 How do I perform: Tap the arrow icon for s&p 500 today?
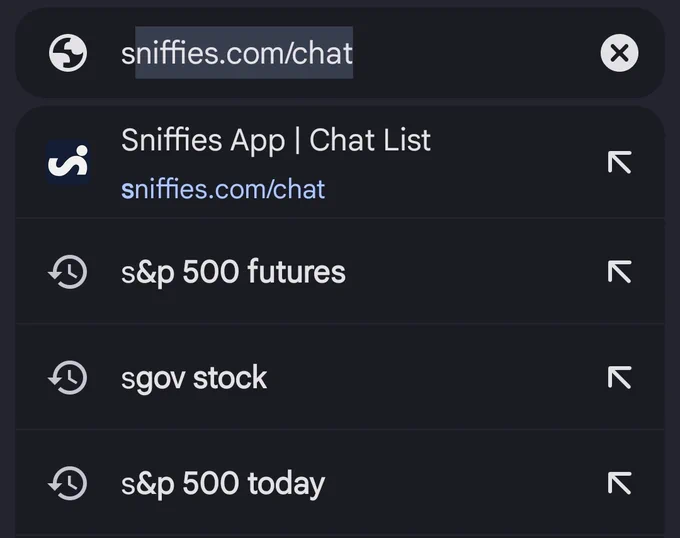(619, 483)
